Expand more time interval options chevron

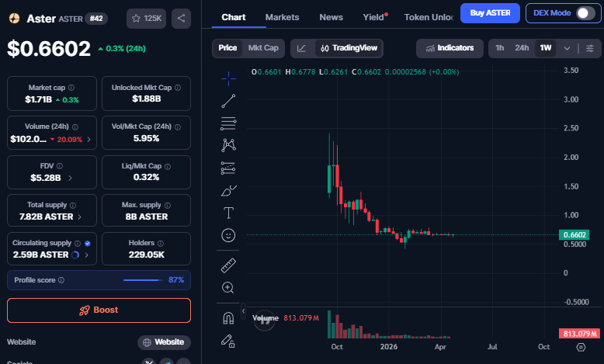tap(567, 49)
